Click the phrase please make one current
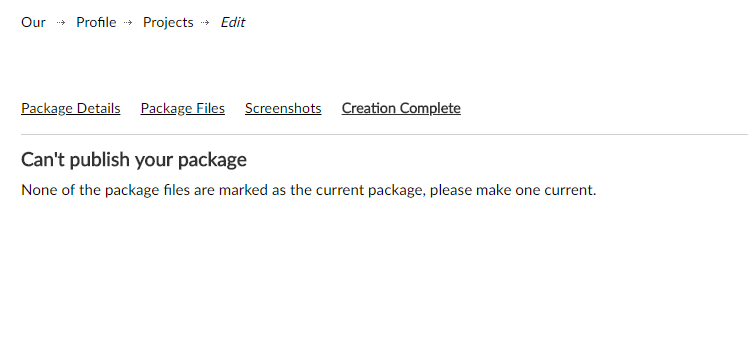This screenshot has height=361, width=748. 513,190
